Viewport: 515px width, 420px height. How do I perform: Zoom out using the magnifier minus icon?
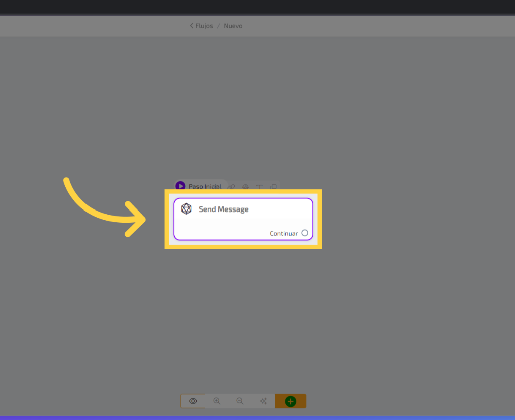(x=240, y=401)
